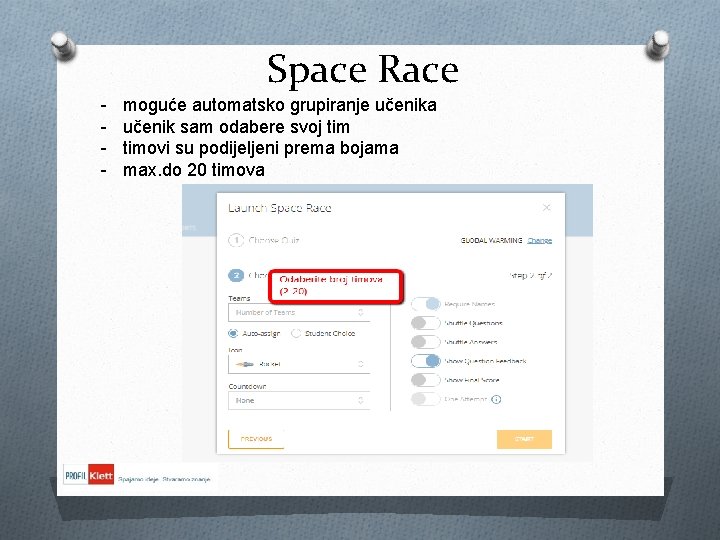Toggle the Shuffle Answers switch
The image size is (720, 540).
click(426, 342)
